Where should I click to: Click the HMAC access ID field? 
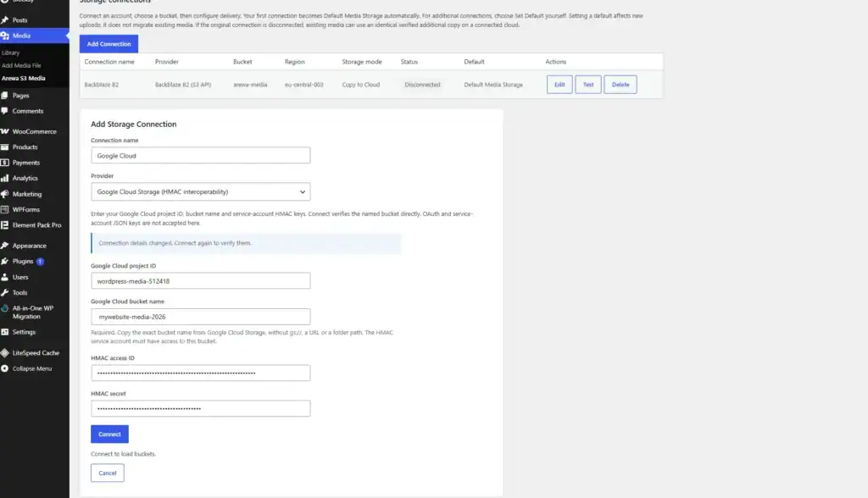click(200, 373)
